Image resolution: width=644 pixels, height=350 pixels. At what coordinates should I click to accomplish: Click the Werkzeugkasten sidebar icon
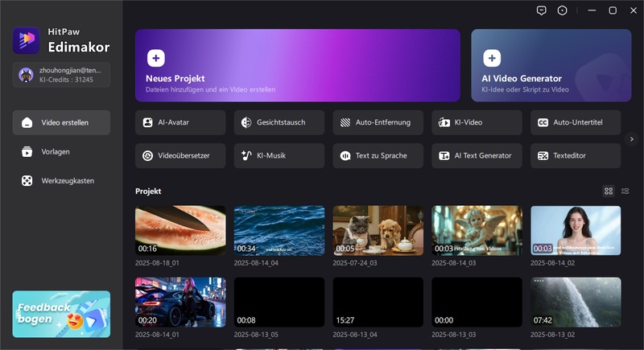coord(27,181)
